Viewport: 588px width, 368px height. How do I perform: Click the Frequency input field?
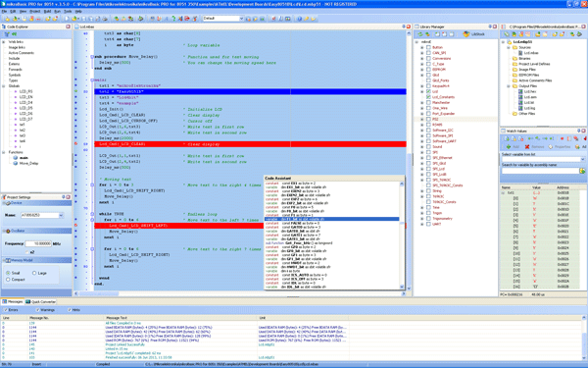38,243
